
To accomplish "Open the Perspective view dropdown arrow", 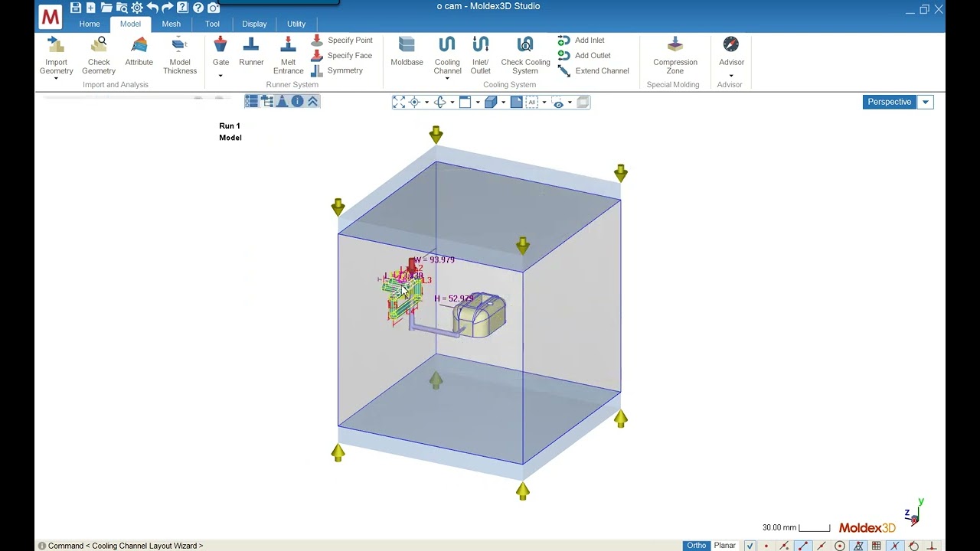I will tap(925, 102).
